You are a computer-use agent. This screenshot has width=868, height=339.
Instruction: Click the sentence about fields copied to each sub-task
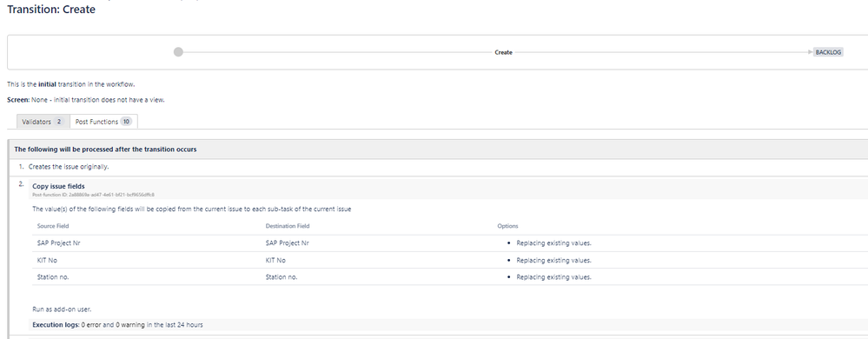point(191,209)
